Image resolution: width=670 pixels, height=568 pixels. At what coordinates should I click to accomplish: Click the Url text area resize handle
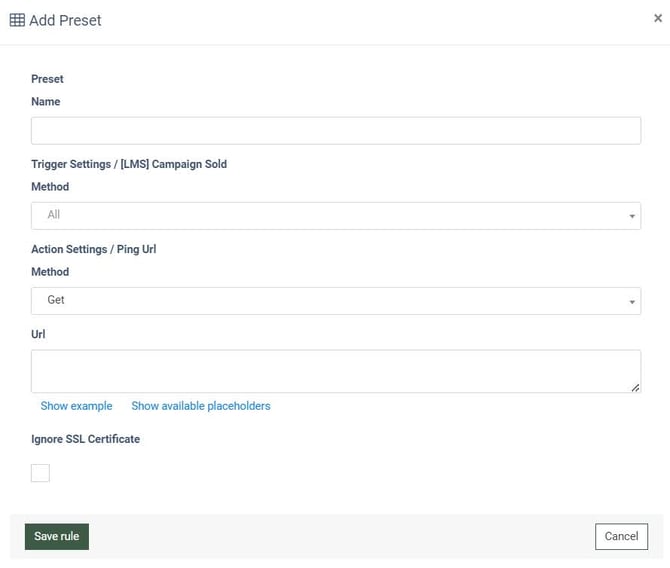point(635,387)
